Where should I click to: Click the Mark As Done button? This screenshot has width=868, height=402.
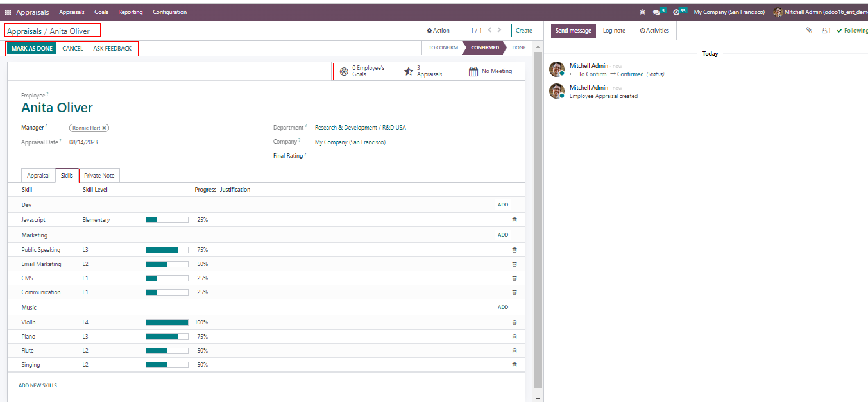(31, 48)
